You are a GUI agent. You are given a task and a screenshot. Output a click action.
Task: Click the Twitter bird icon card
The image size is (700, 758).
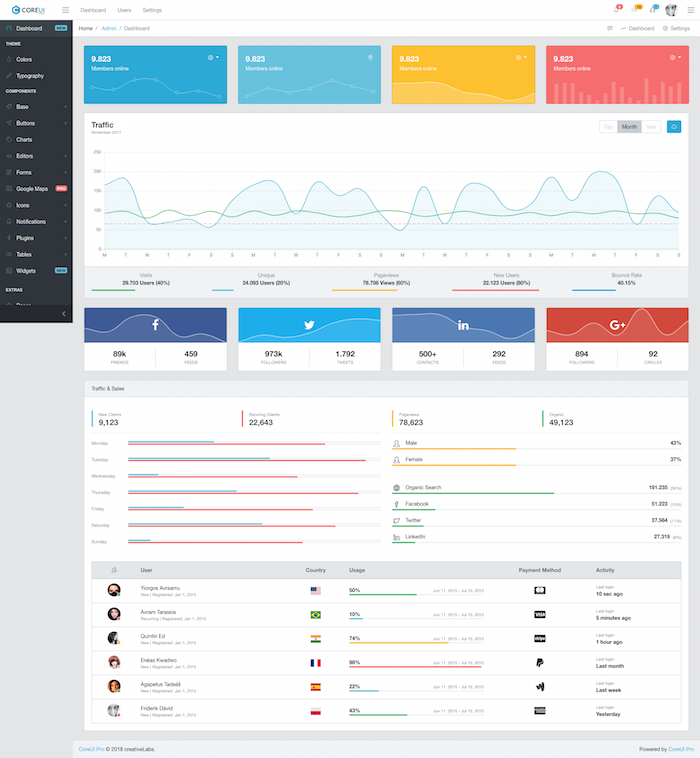tap(309, 325)
